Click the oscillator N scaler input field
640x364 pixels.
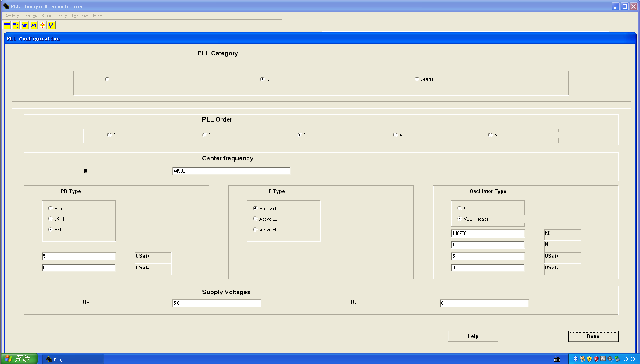[x=488, y=245]
